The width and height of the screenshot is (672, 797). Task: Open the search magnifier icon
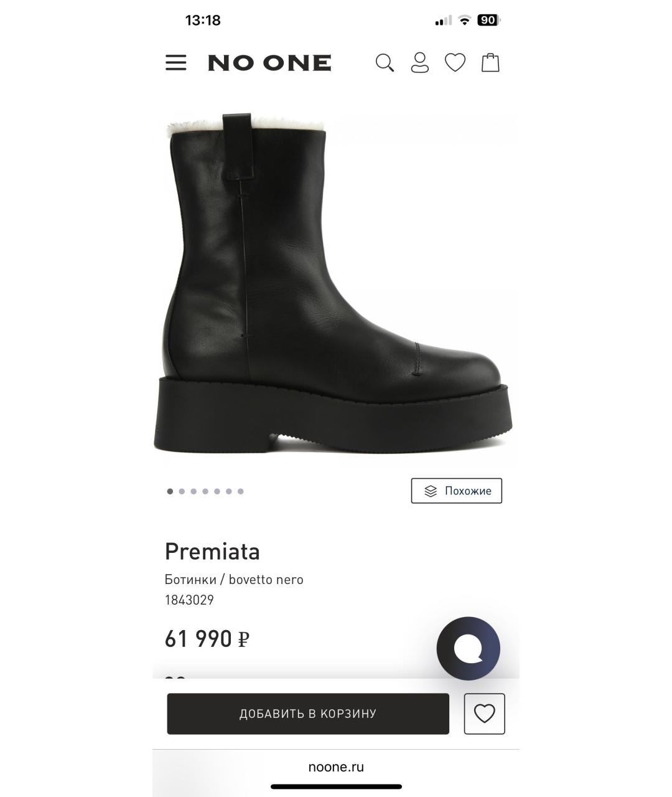click(x=385, y=63)
